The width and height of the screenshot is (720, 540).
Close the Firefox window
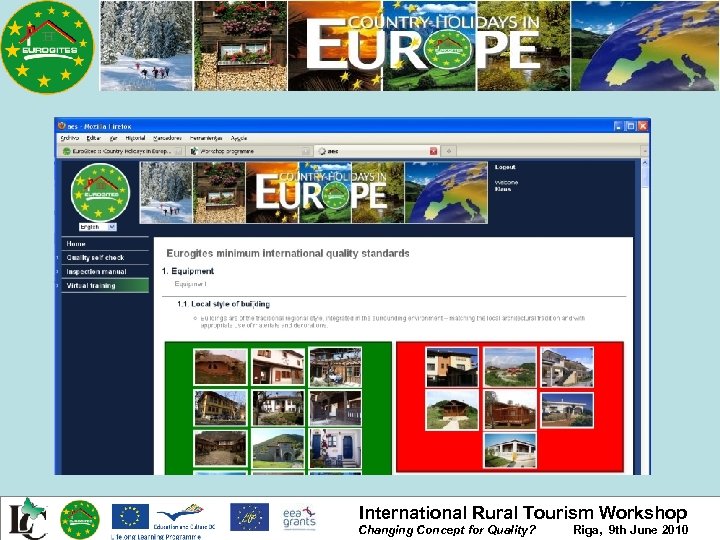(643, 126)
